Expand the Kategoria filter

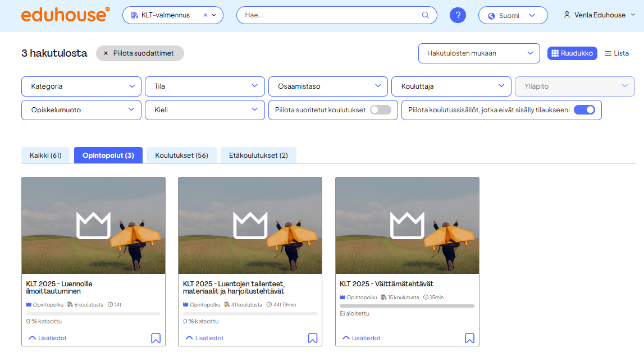[x=81, y=86]
